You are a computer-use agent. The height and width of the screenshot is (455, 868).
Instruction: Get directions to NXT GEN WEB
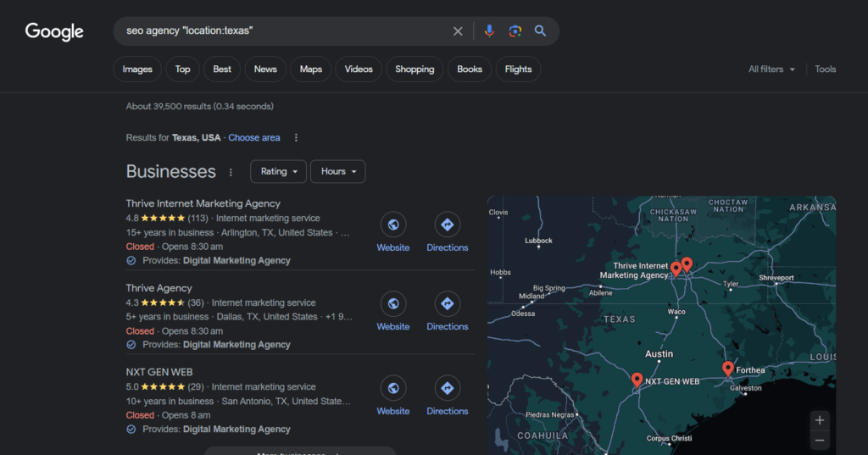tap(448, 389)
